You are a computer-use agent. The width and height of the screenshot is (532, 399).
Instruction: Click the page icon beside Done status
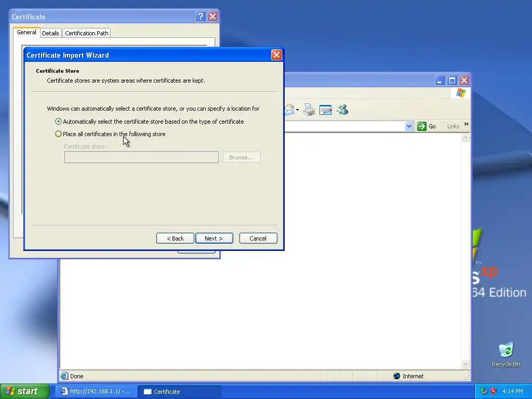tap(64, 376)
